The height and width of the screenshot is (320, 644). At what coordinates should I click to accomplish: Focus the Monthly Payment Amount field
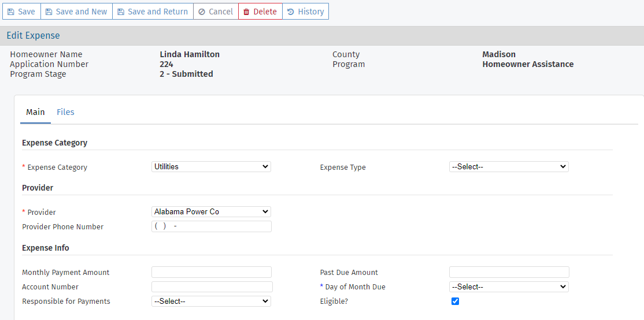(x=211, y=272)
